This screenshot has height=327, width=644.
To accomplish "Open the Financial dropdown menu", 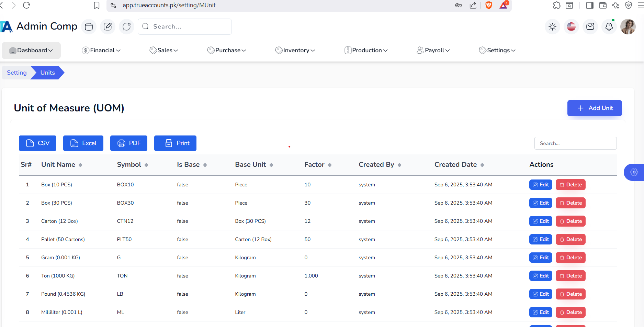I will pos(101,51).
